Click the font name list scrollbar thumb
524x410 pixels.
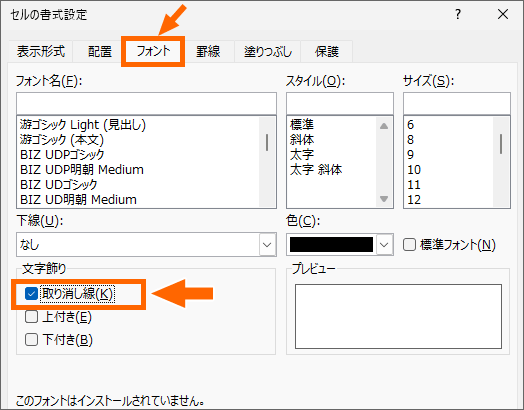[x=267, y=142]
